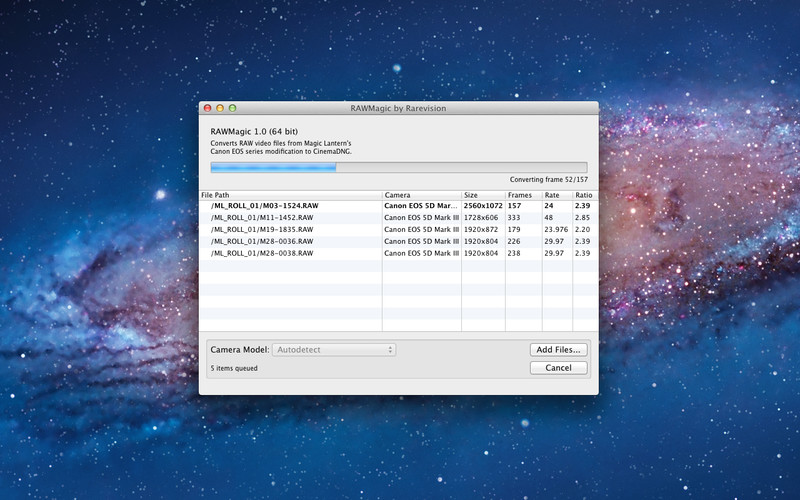Minimize the window using the yellow button
Screen dimensions: 800x500
tap(220, 108)
